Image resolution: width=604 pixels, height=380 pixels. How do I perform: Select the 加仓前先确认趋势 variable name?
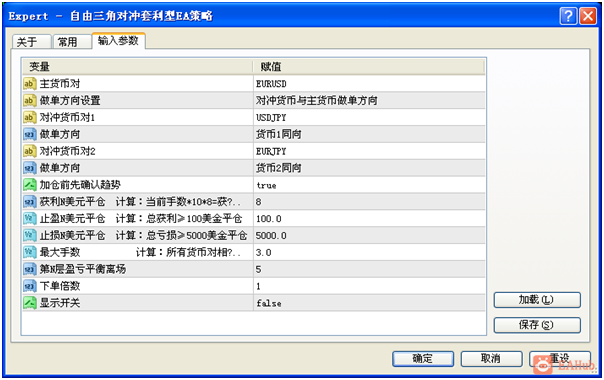tap(80, 185)
